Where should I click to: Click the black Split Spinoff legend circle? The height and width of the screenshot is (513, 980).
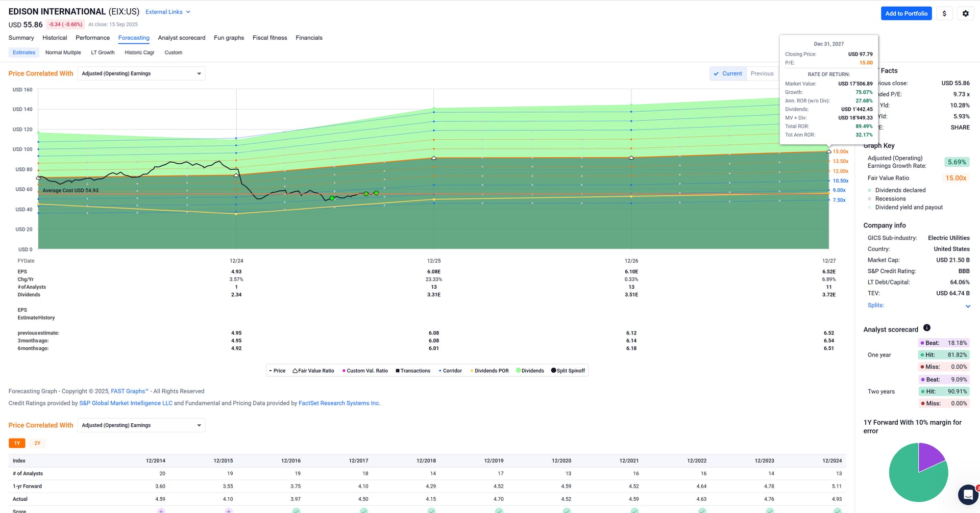[553, 371]
